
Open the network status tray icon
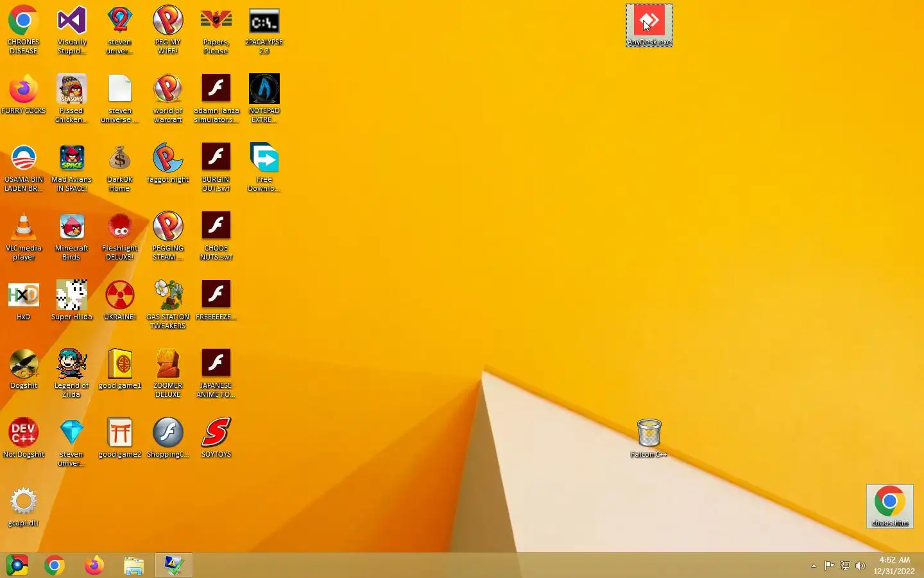[845, 566]
